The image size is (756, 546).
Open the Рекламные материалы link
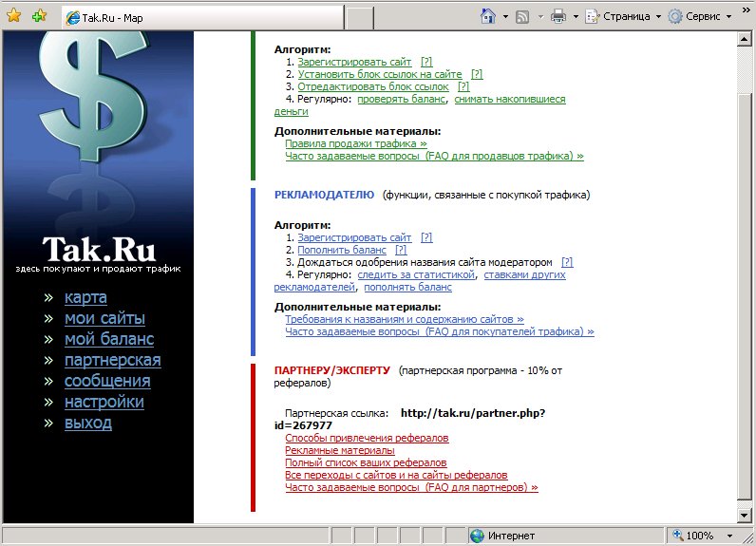click(x=340, y=451)
